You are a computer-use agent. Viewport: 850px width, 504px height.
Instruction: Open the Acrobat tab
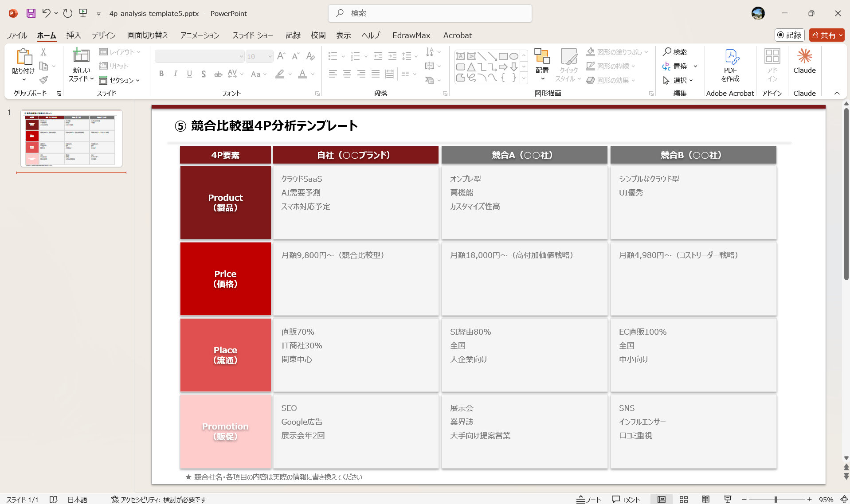click(457, 35)
